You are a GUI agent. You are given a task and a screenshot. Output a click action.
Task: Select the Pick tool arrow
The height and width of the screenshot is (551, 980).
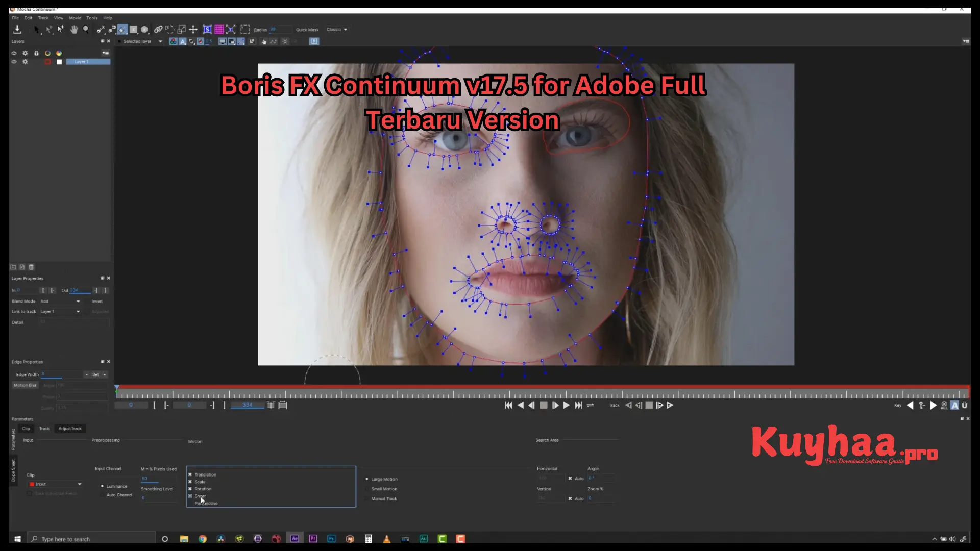[x=36, y=30]
